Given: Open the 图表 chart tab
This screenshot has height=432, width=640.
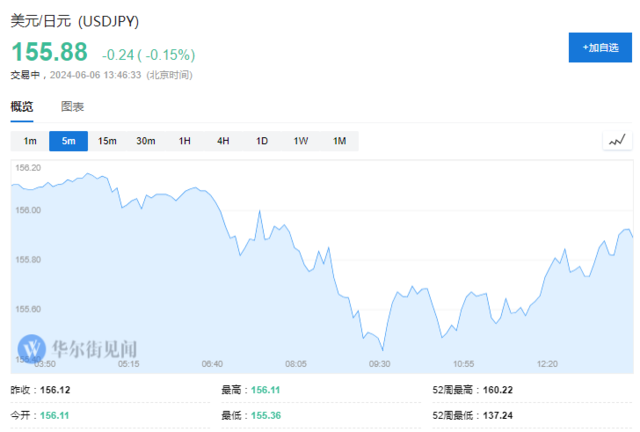Looking at the screenshot, I should click(72, 107).
